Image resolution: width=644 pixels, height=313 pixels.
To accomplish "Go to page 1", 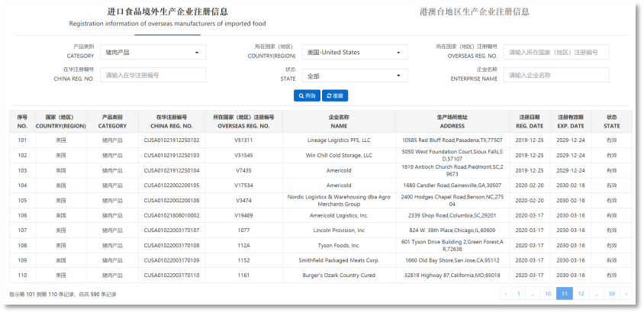I will coord(519,294).
